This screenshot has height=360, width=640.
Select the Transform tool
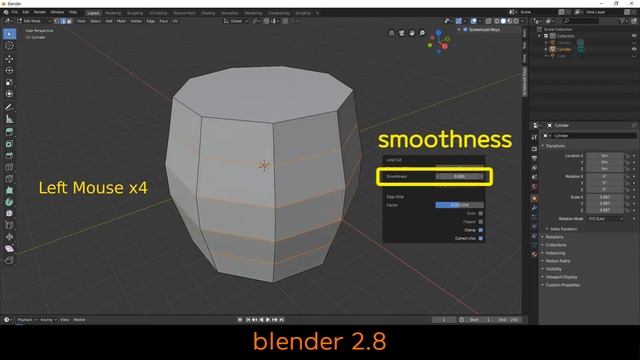click(9, 94)
